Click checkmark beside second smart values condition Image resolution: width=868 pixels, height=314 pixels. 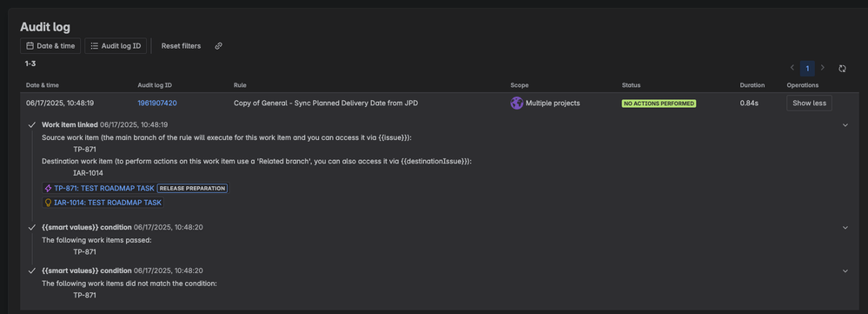[x=32, y=271]
